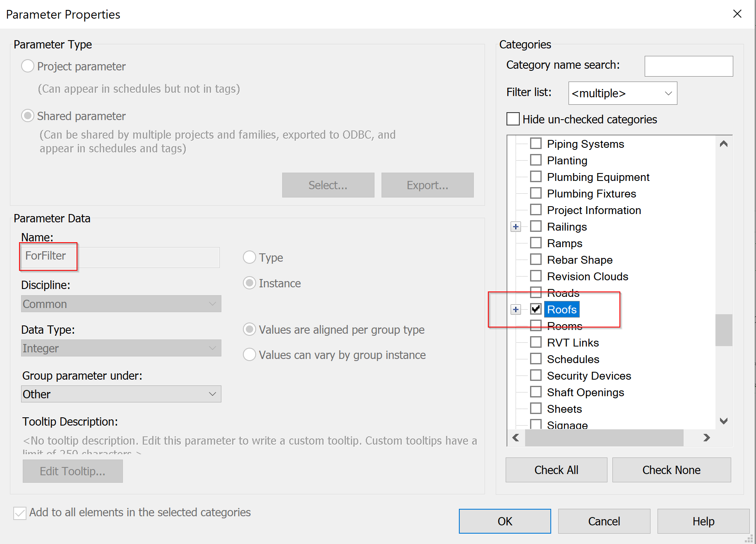756x544 pixels.
Task: Expand the Roofs category tree node
Action: [516, 309]
